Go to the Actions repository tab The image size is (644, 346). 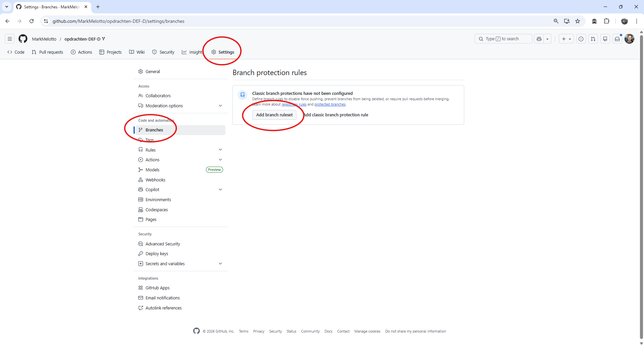click(x=82, y=52)
